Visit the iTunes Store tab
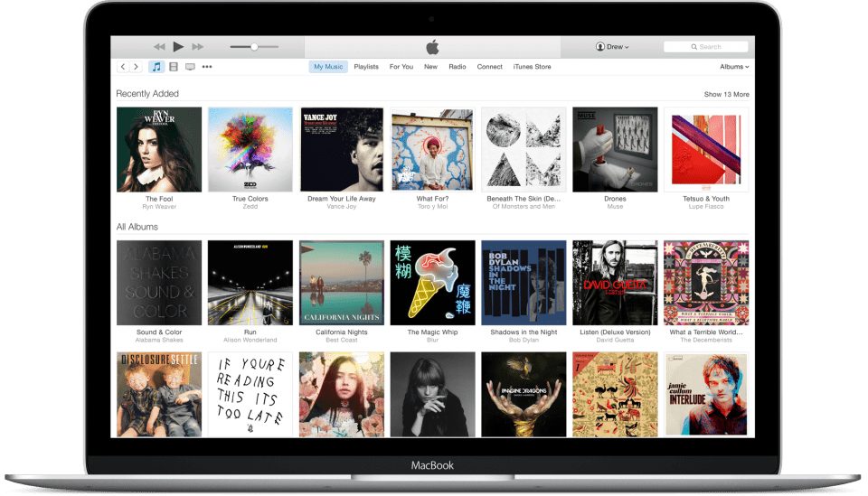This screenshot has height=496, width=868. tap(532, 66)
